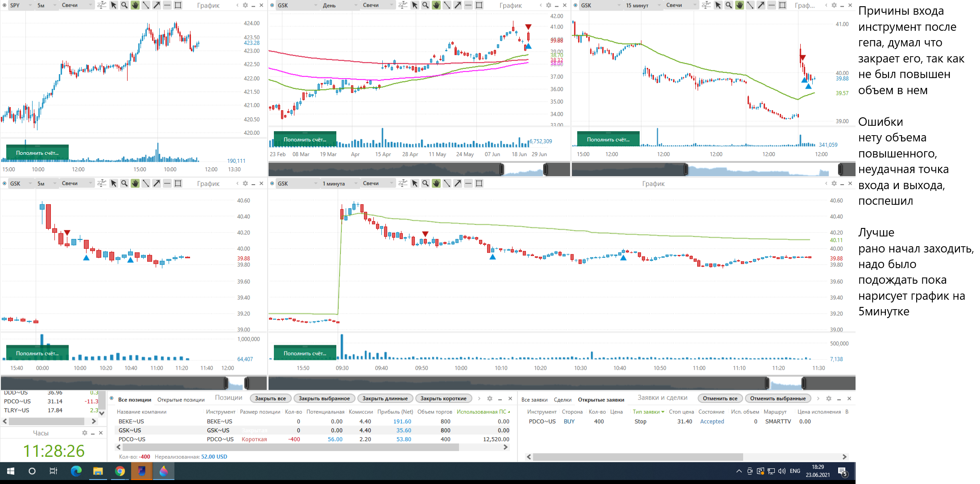980x484 pixels.
Task: Open День timeframe dropdown
Action: coord(340,5)
